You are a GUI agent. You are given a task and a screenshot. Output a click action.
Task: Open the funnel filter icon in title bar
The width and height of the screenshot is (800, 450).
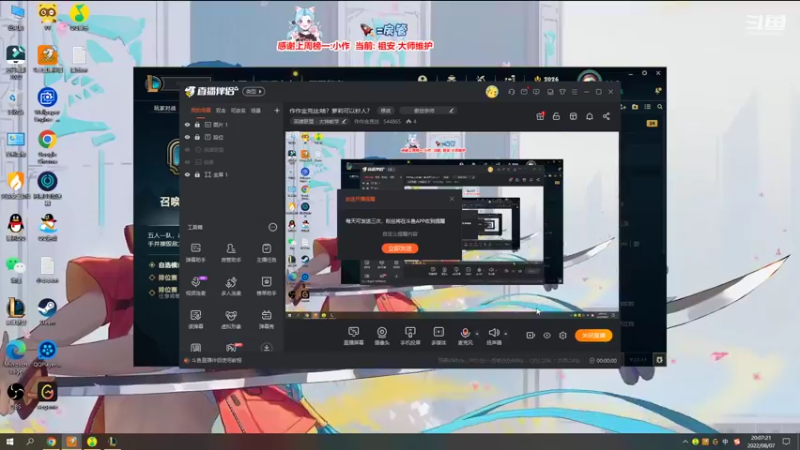tap(562, 92)
